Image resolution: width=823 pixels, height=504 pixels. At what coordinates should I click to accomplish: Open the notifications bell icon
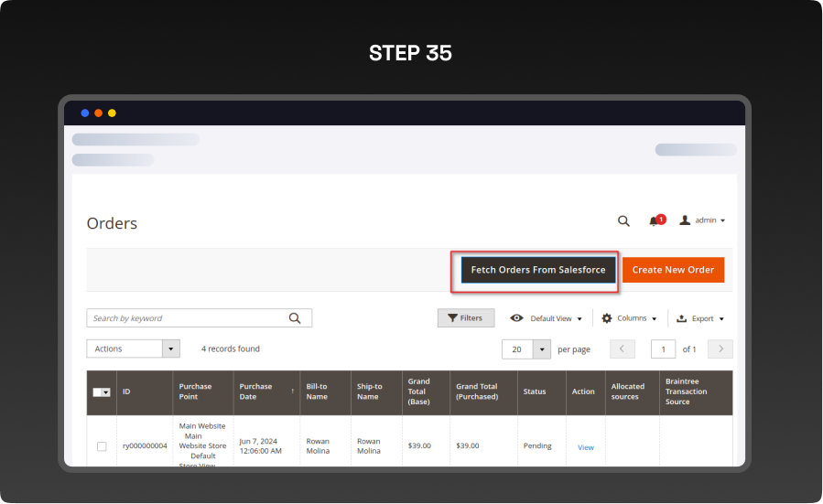[654, 221]
